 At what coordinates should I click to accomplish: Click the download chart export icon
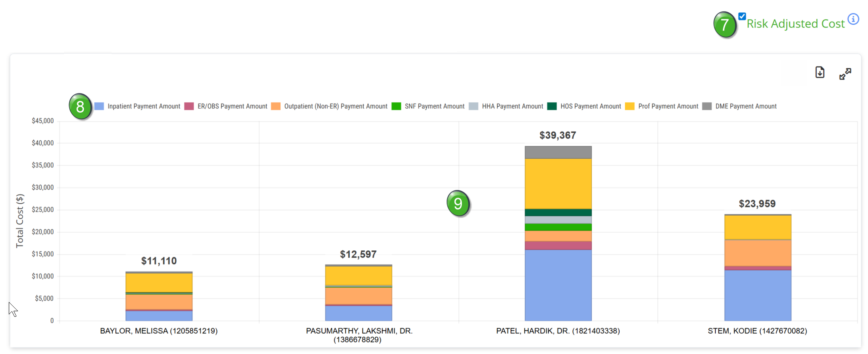(x=820, y=72)
